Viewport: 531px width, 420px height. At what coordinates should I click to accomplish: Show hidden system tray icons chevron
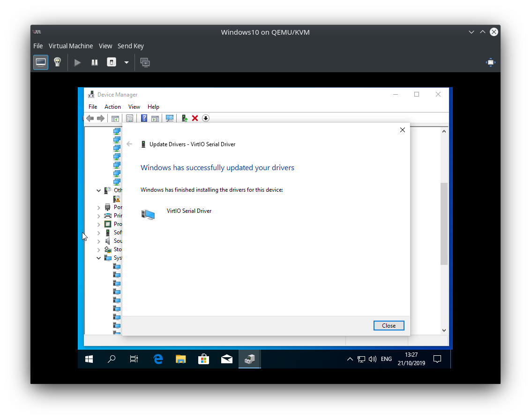[x=350, y=359]
